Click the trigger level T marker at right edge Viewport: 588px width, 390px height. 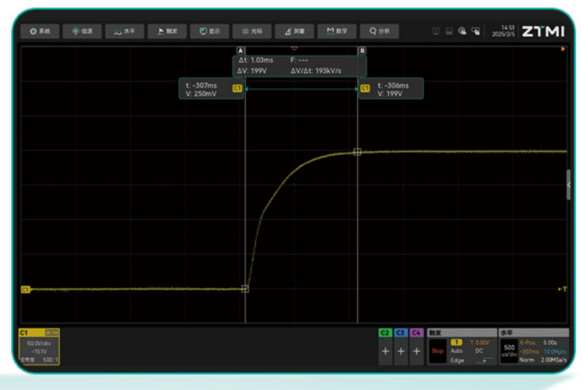(x=562, y=289)
